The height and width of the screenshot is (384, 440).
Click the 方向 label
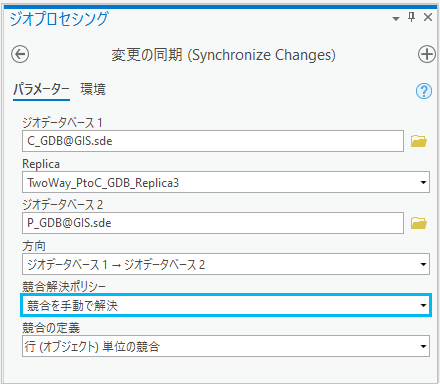[x=34, y=246]
